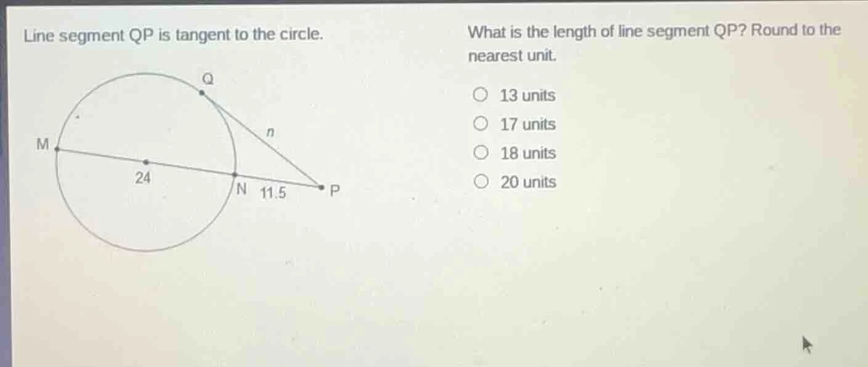Choose the 18 units radio button
This screenshot has height=367, width=868.
tap(480, 152)
